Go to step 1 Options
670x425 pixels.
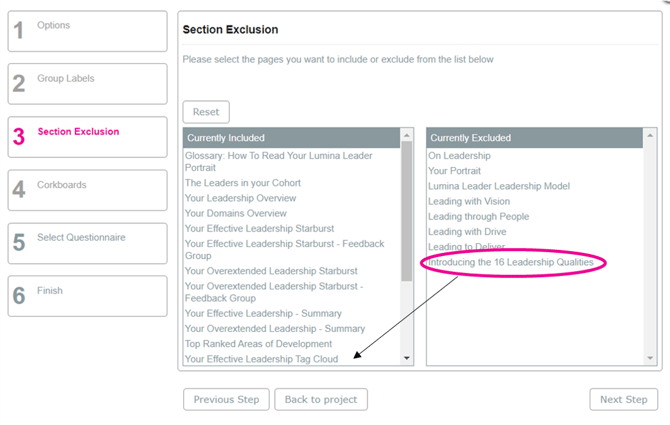[x=87, y=31]
